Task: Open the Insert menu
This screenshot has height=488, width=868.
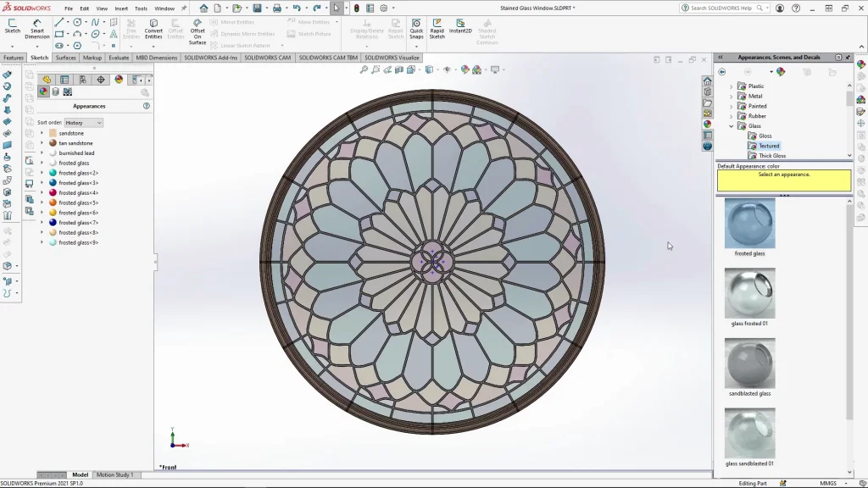Action: coord(121,8)
